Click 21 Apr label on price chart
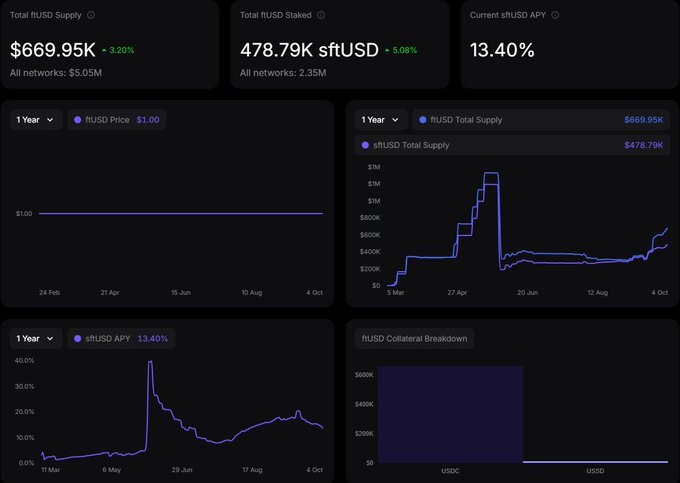Screen dimensions: 680x483 [110, 293]
